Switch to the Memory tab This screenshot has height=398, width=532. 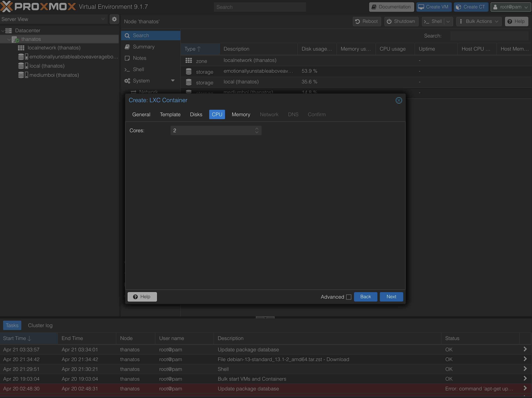tap(241, 115)
